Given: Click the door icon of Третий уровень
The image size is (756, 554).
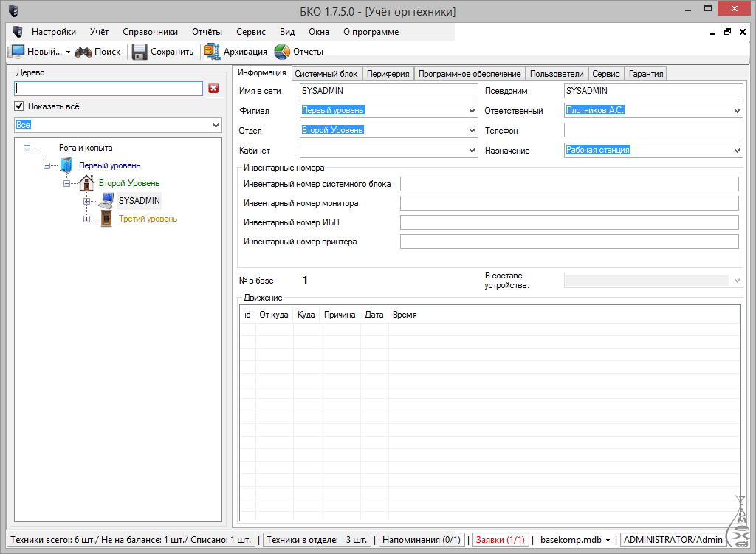Looking at the screenshot, I should click(106, 219).
